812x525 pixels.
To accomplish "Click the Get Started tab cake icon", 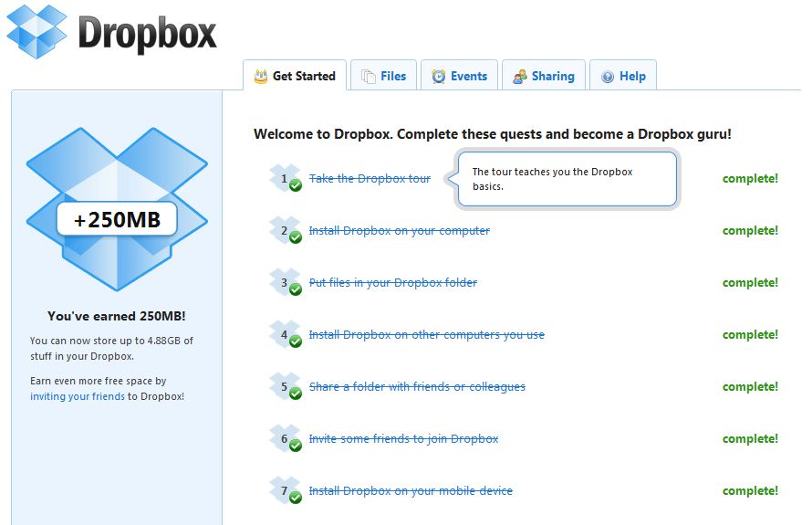I will coord(261,77).
